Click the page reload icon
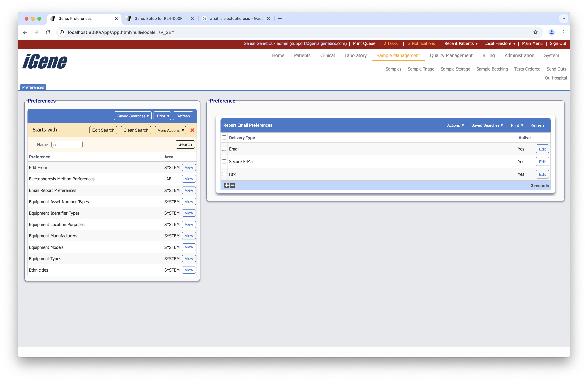This screenshot has width=588, height=381. (48, 32)
